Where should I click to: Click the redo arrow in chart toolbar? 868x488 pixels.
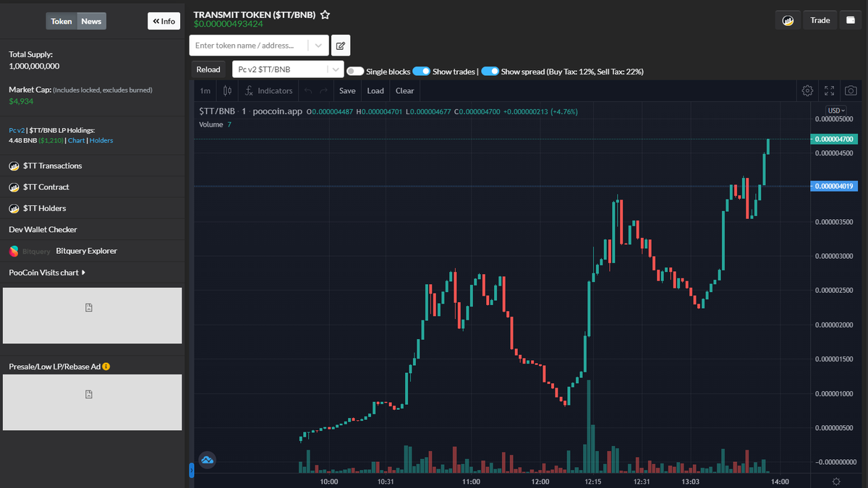(x=324, y=91)
